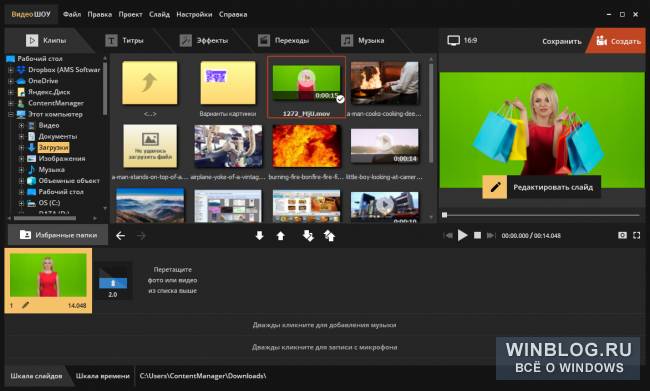Click the play button under preview

462,236
